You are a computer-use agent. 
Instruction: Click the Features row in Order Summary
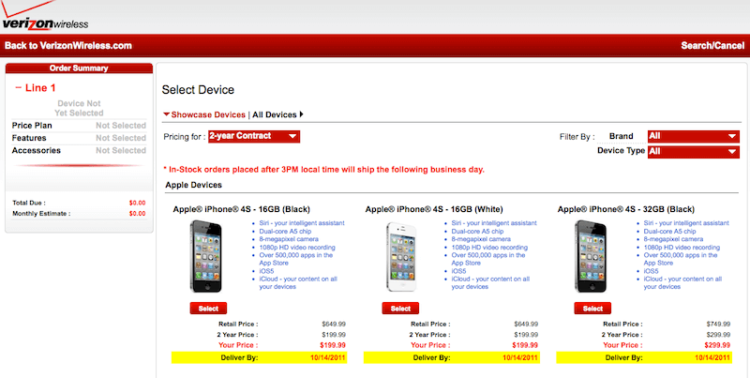[79, 138]
